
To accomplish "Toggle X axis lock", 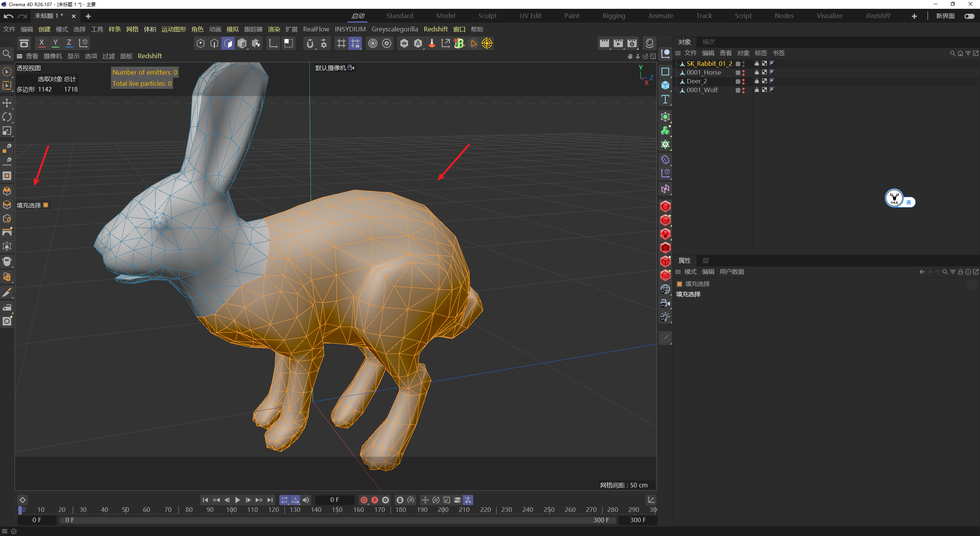I will click(41, 43).
